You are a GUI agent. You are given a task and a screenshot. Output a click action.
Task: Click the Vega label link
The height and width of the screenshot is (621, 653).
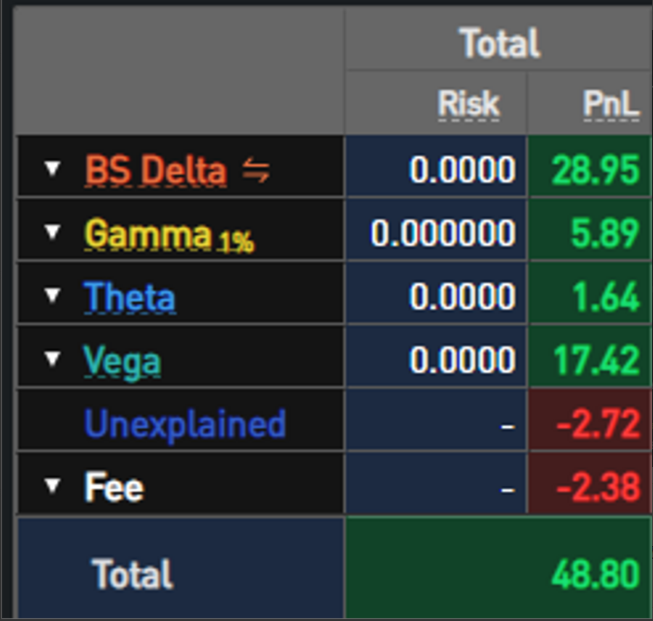[x=122, y=361]
